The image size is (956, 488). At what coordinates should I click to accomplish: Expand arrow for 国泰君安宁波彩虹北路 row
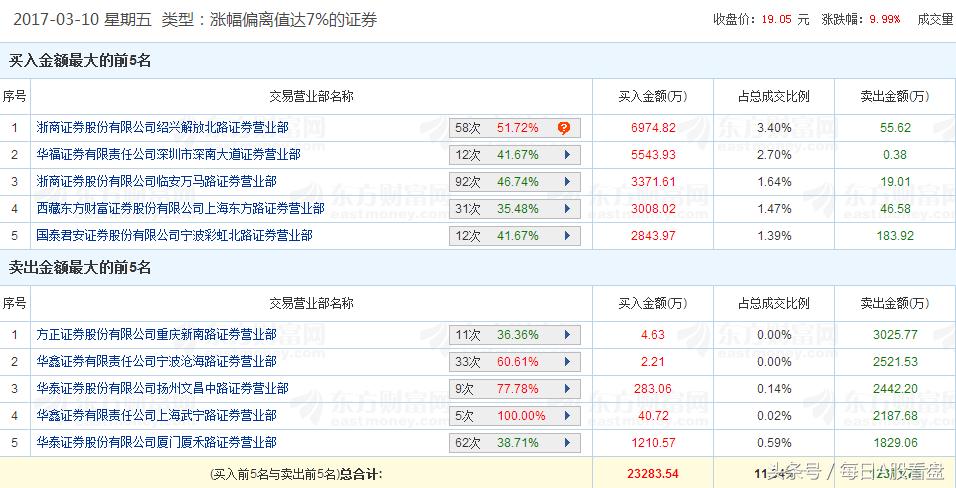pyautogui.click(x=566, y=236)
